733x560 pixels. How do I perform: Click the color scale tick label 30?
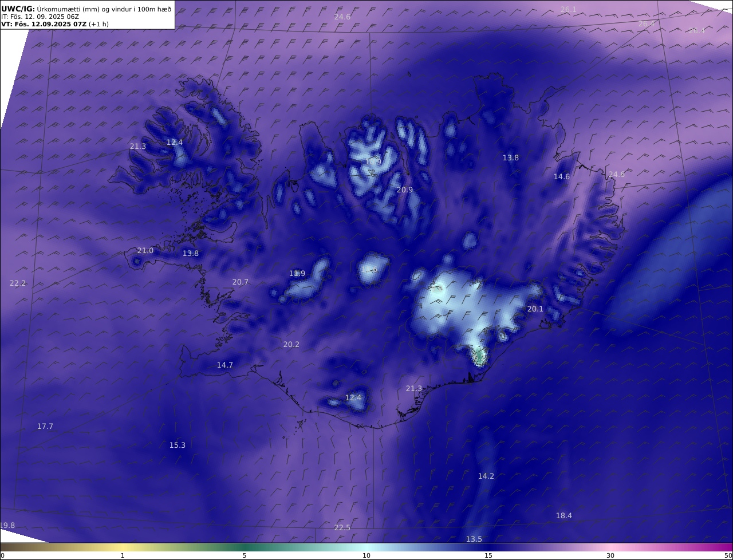(610, 555)
